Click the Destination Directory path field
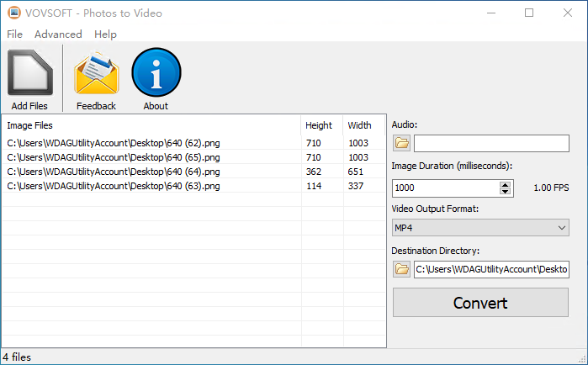Screen dimensions: 588x365 coord(491,269)
